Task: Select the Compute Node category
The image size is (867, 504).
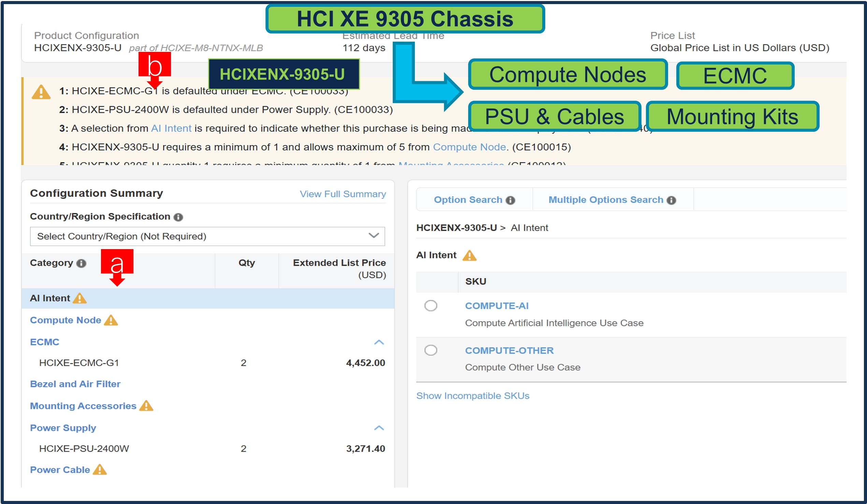Action: click(x=66, y=320)
